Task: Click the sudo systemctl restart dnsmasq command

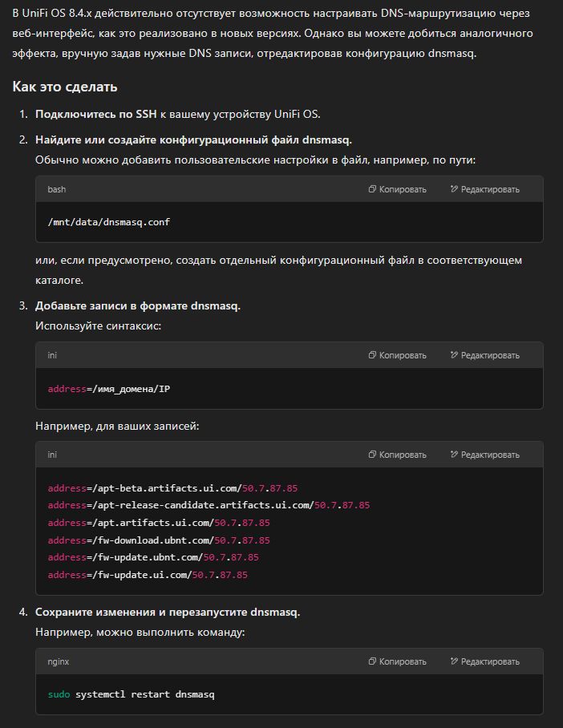Action: coord(131,694)
